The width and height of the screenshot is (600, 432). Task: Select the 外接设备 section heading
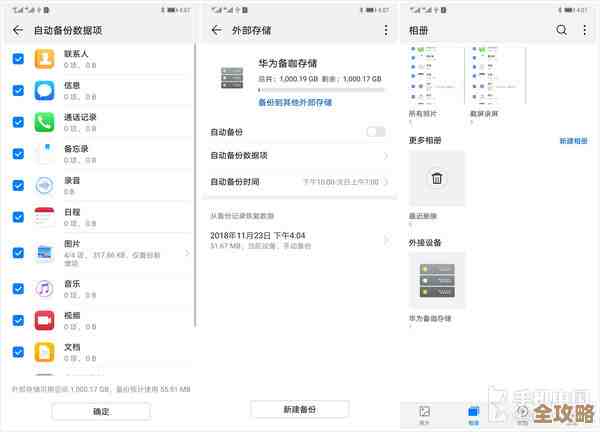pyautogui.click(x=425, y=243)
